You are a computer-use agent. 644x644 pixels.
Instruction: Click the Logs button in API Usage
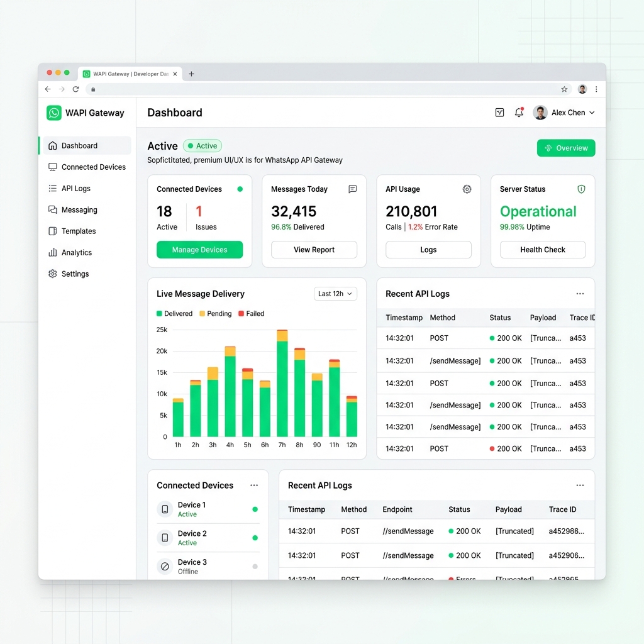pyautogui.click(x=428, y=250)
